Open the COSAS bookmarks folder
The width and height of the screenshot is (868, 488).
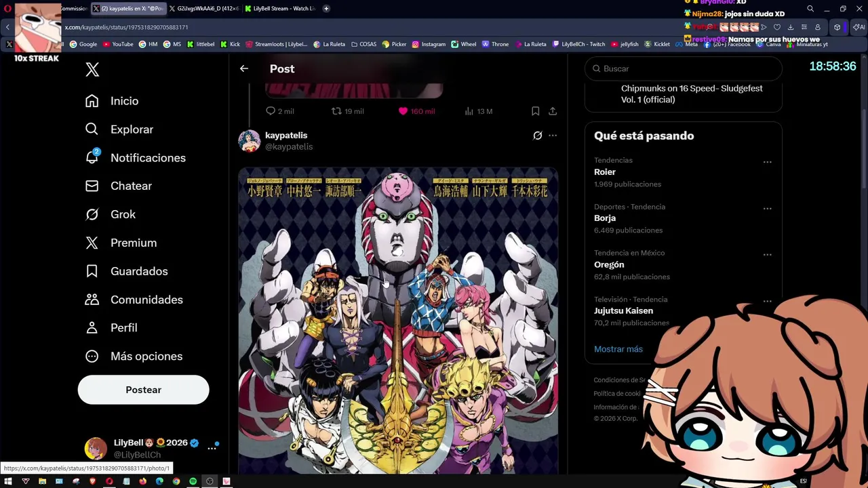[363, 44]
